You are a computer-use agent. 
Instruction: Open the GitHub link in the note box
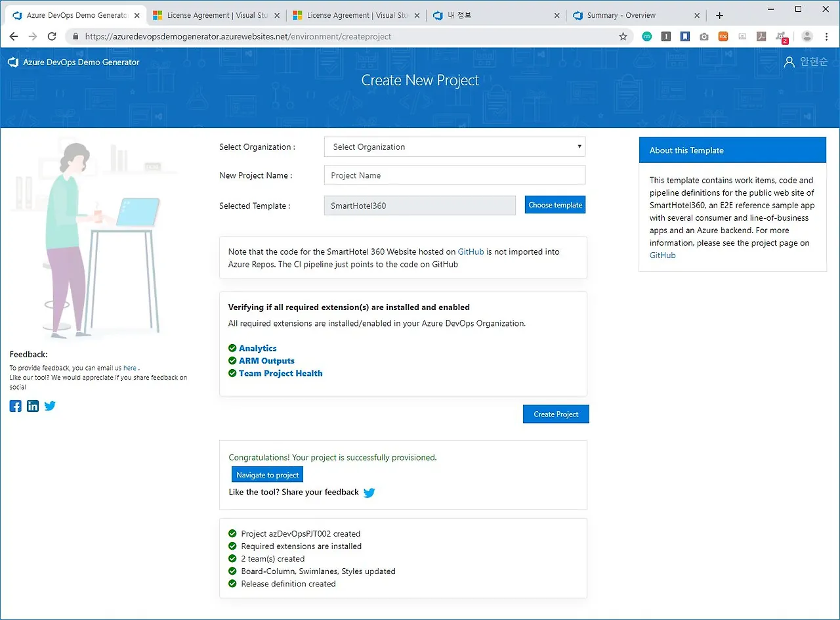pos(471,252)
